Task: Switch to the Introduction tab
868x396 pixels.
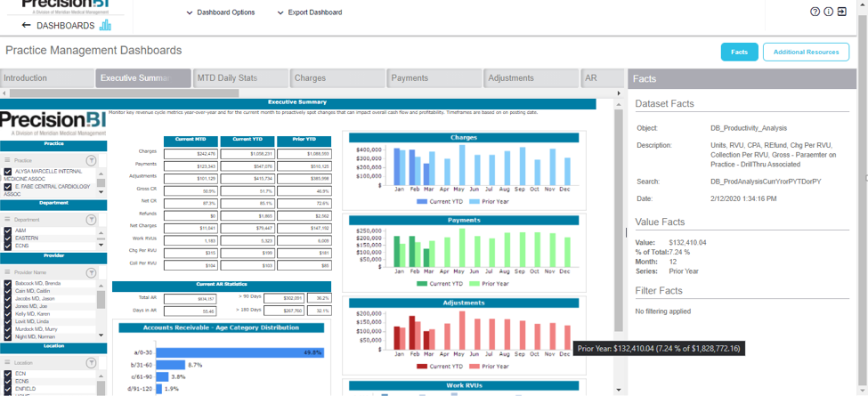Action: [47, 78]
